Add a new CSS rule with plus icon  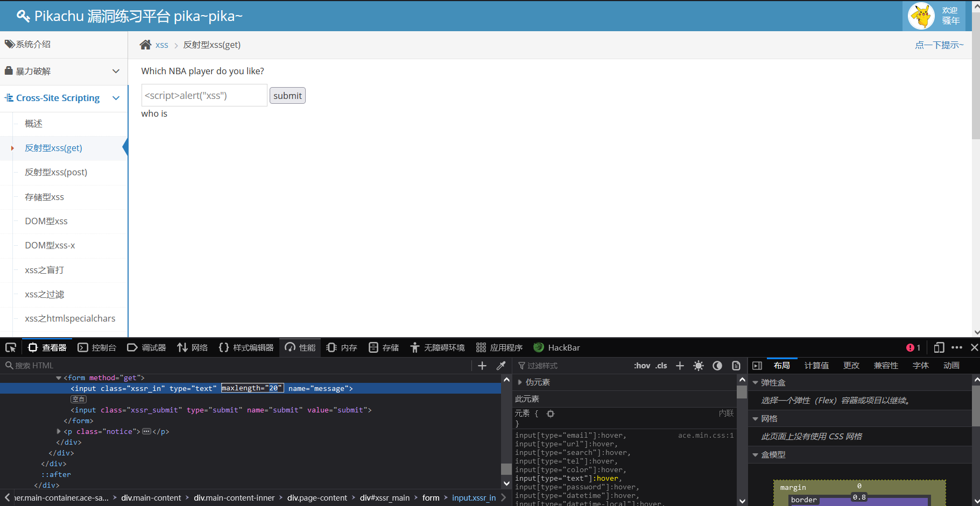click(x=680, y=366)
